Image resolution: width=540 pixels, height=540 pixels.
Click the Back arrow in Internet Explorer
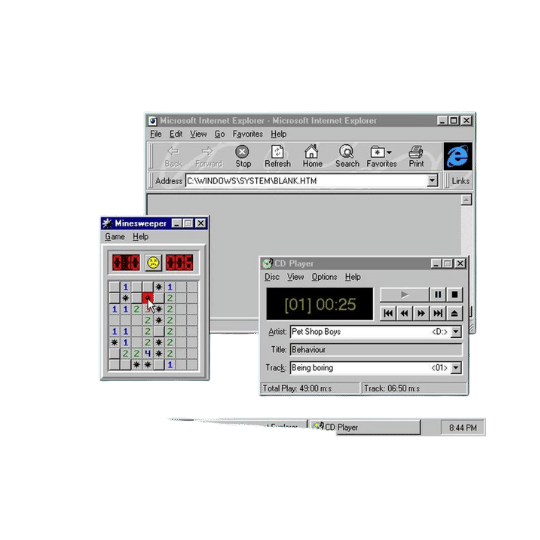pyautogui.click(x=173, y=157)
